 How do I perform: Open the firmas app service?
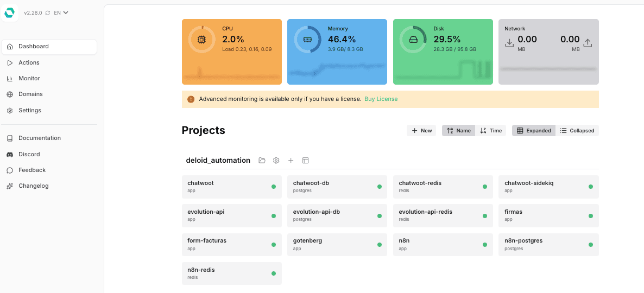click(x=549, y=216)
